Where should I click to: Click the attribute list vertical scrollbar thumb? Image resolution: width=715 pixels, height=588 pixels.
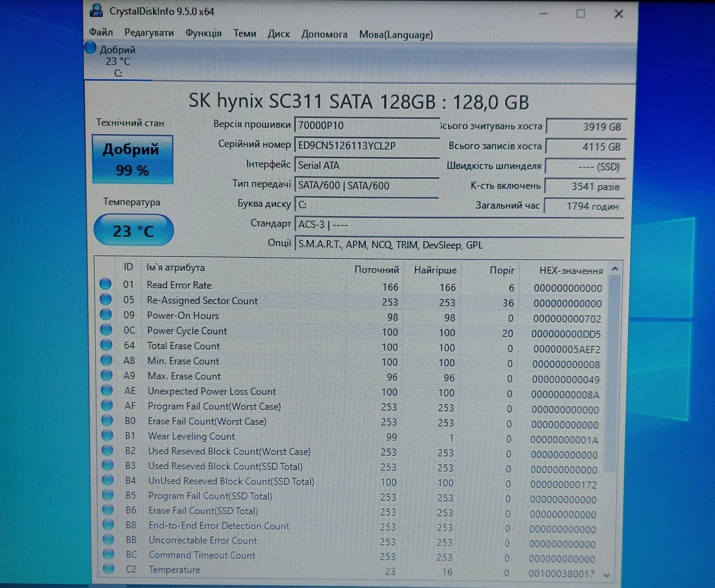tap(612, 373)
